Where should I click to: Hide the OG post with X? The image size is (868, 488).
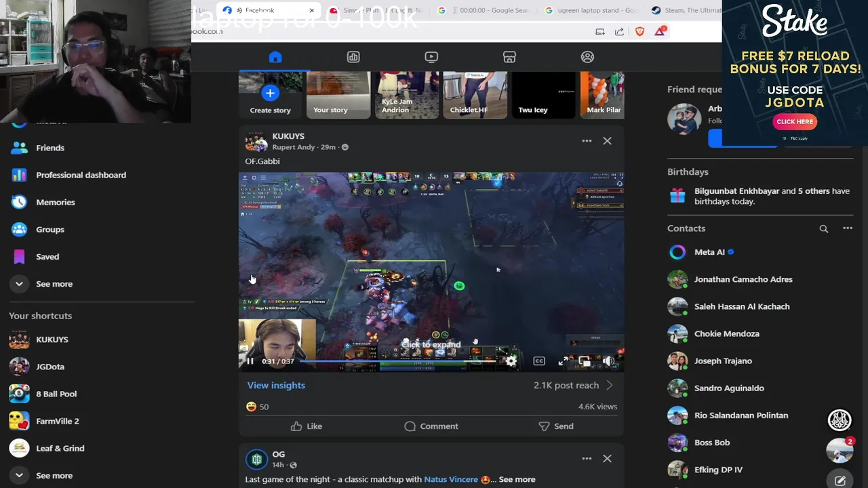(607, 459)
